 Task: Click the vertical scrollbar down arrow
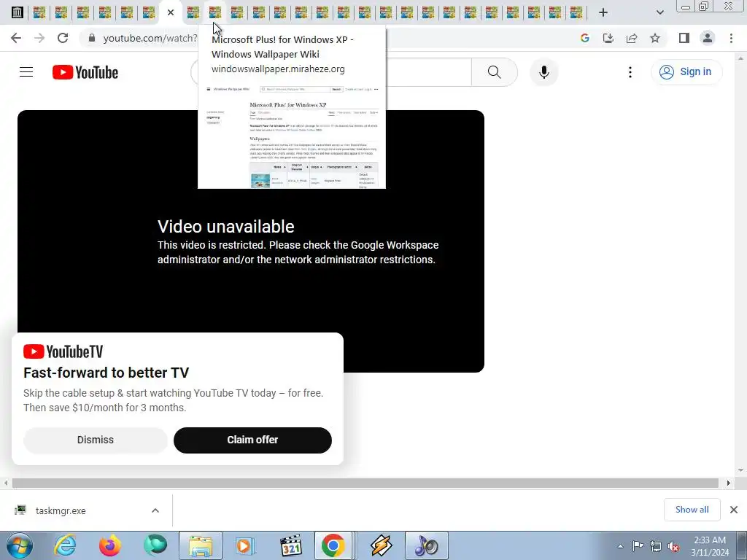(x=741, y=470)
